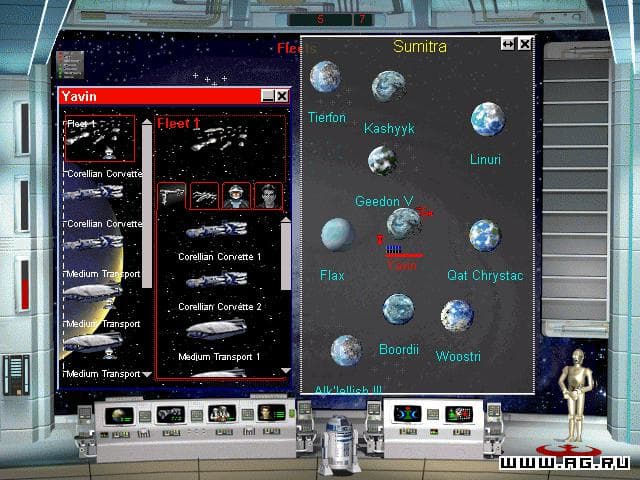Minimize the Yavin window
The image size is (640, 480).
pyautogui.click(x=267, y=96)
